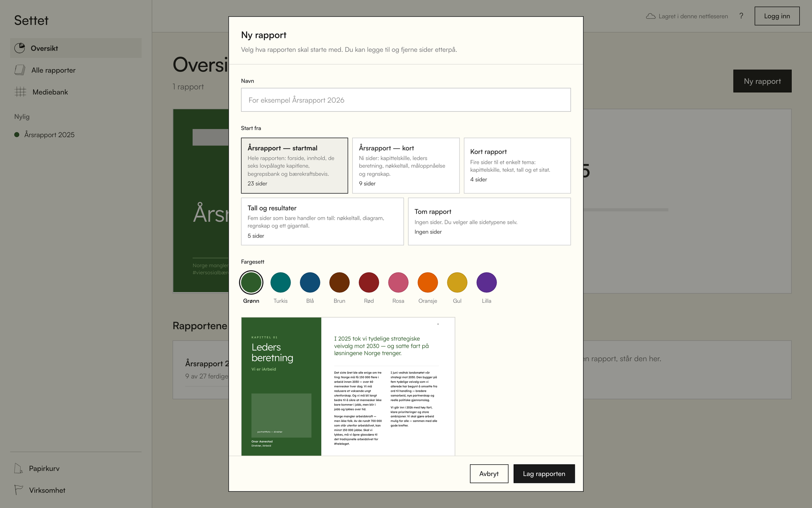Select the Årsrapport — kort template
Image resolution: width=812 pixels, height=508 pixels.
406,165
